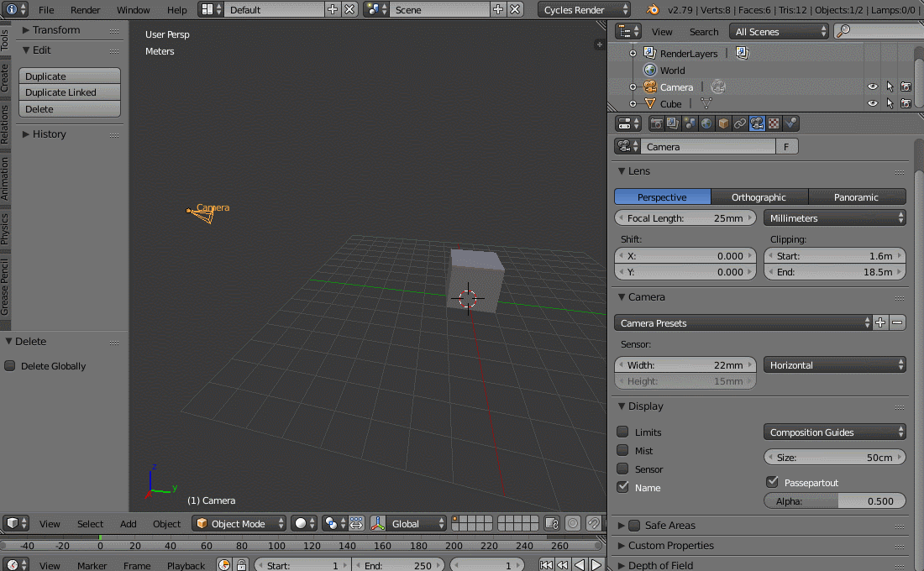Screen dimensions: 924x571
Task: Open the Composition Guides dropdown
Action: point(834,432)
